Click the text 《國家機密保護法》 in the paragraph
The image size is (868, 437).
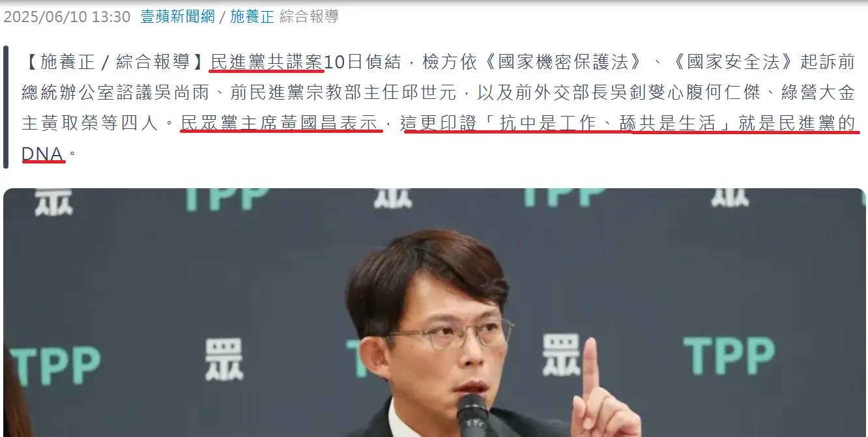pyautogui.click(x=556, y=62)
